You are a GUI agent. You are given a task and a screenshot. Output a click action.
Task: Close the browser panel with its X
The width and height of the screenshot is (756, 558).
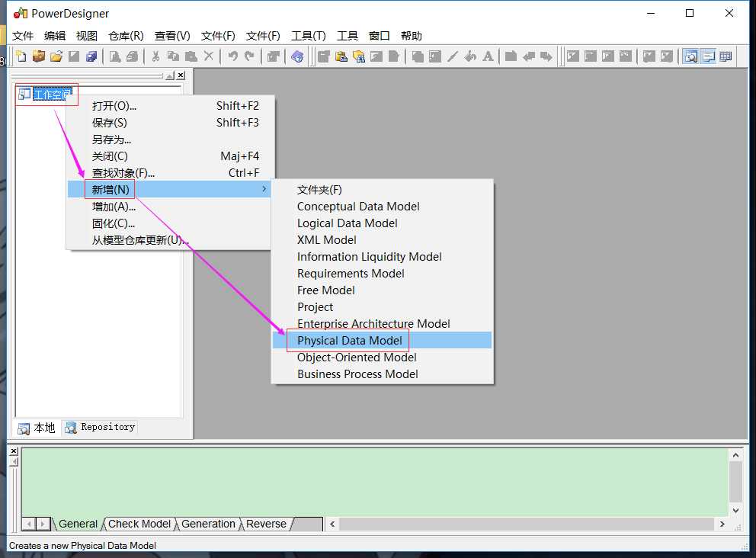(x=181, y=75)
